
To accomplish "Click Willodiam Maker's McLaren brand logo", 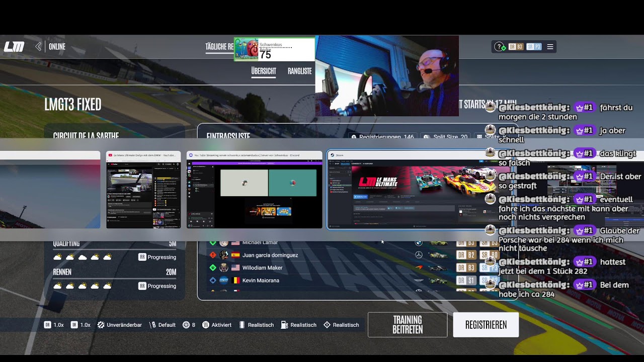I will point(418,268).
